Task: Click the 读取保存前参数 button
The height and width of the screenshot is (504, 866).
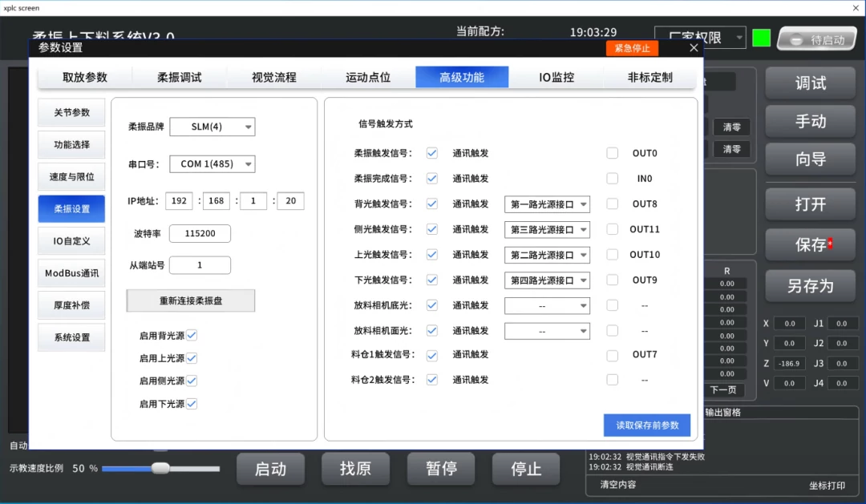Action: coord(647,425)
